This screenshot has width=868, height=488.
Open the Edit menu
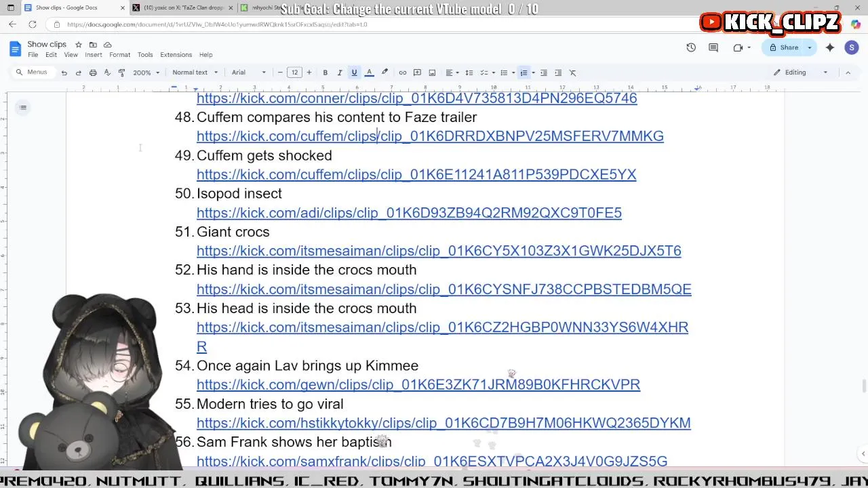[51, 55]
